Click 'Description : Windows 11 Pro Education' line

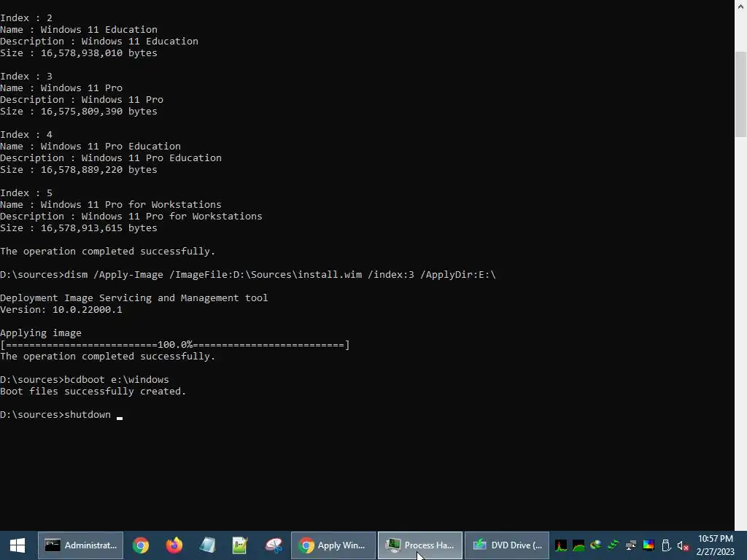[x=111, y=158]
